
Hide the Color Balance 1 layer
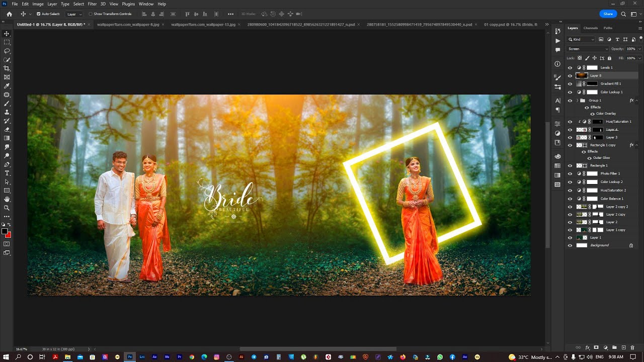click(570, 199)
